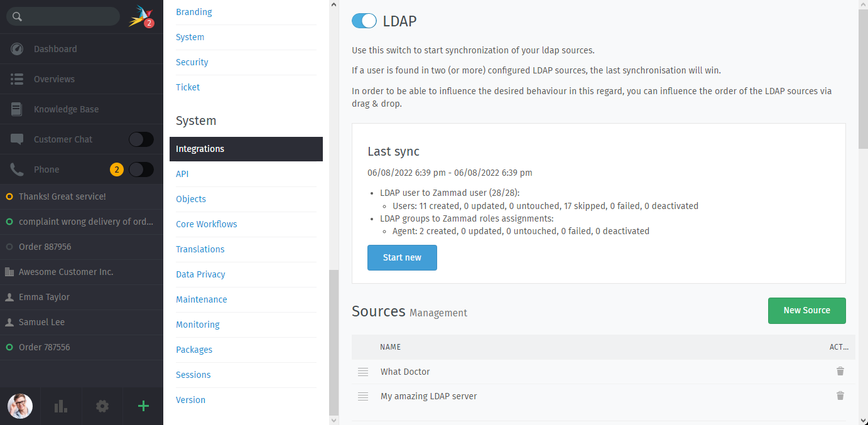This screenshot has height=425, width=868.
Task: Click the NAME column header
Action: click(390, 347)
